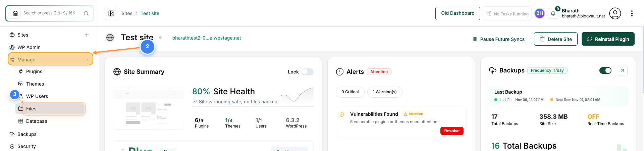Click the Site Summary globe icon

(x=117, y=72)
